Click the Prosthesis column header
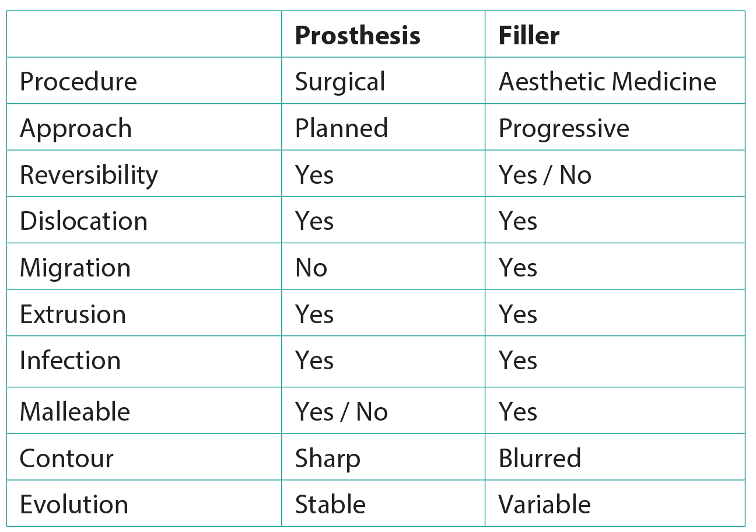 [357, 36]
